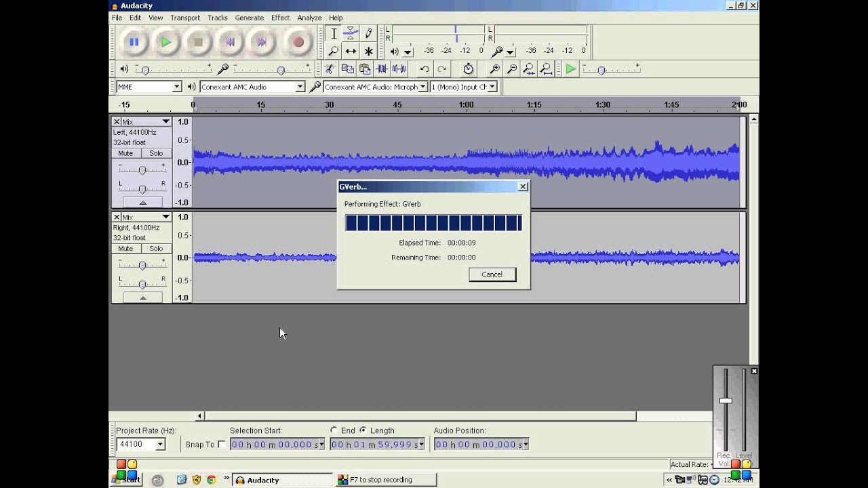Collapse the Left track
Viewport: 868px width, 488px height.
(x=142, y=203)
